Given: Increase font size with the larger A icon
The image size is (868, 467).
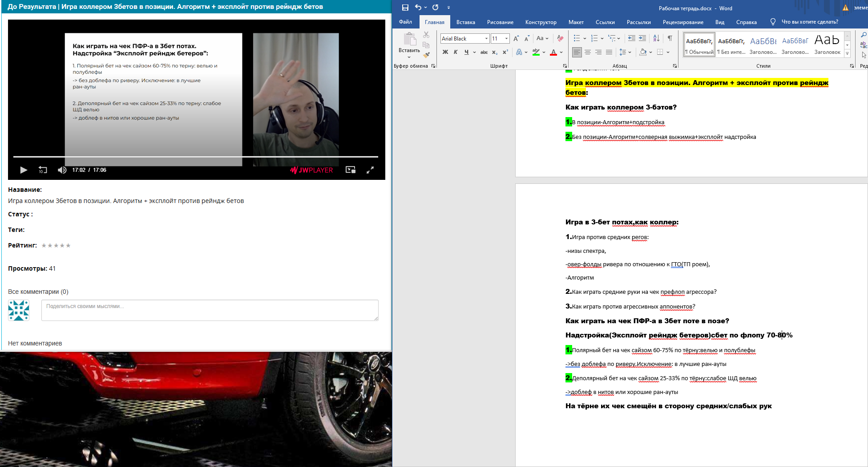Looking at the screenshot, I should pyautogui.click(x=516, y=39).
